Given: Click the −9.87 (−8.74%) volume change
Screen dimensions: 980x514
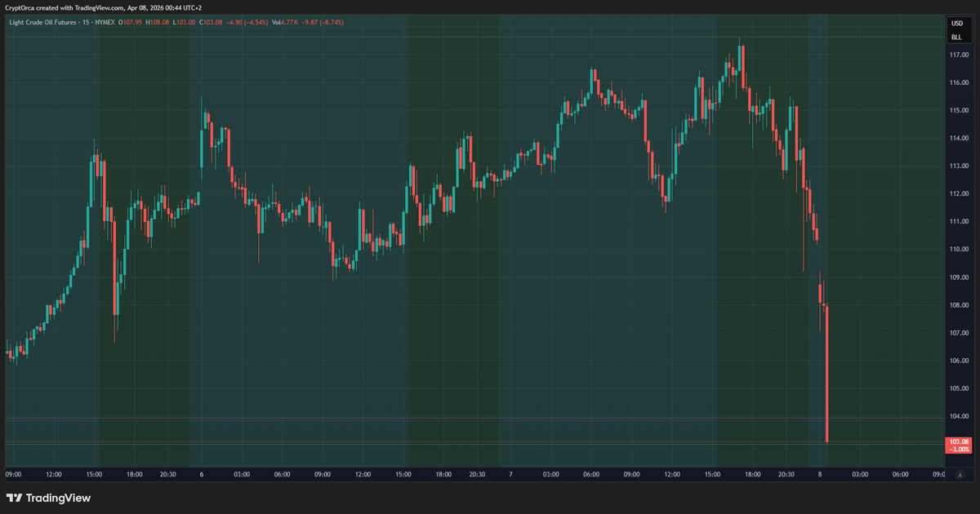Looking at the screenshot, I should coord(323,22).
